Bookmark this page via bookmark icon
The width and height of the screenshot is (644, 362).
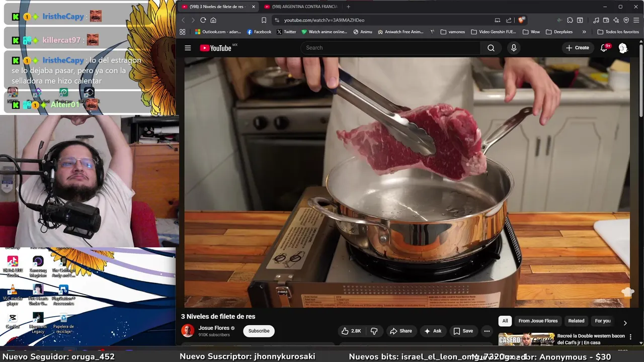tap(264, 20)
